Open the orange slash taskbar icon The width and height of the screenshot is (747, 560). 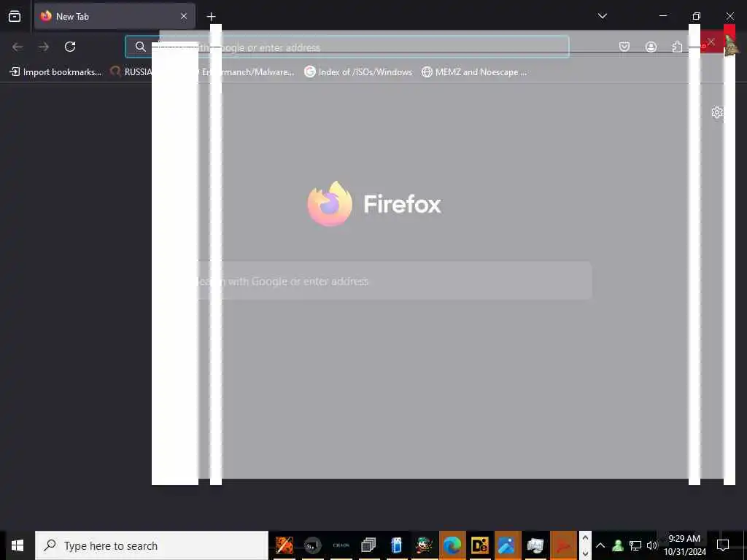[x=285, y=545]
